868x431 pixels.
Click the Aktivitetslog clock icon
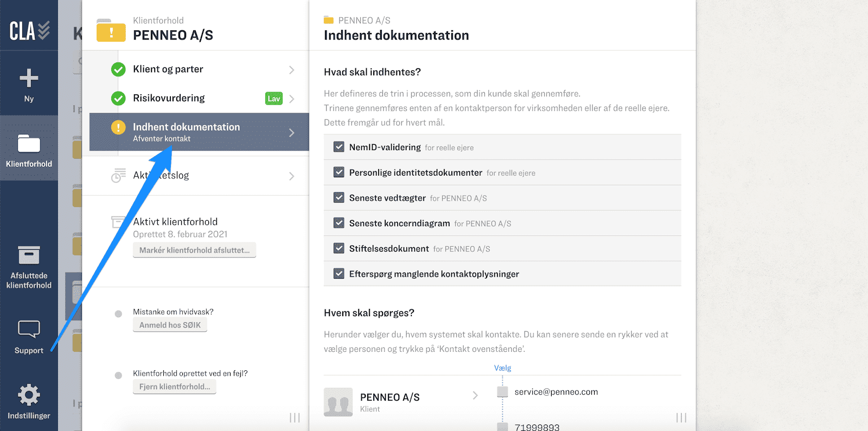pos(118,176)
